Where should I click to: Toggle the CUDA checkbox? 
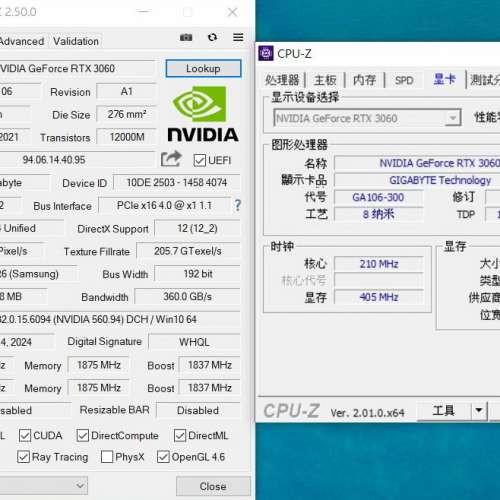click(x=25, y=436)
